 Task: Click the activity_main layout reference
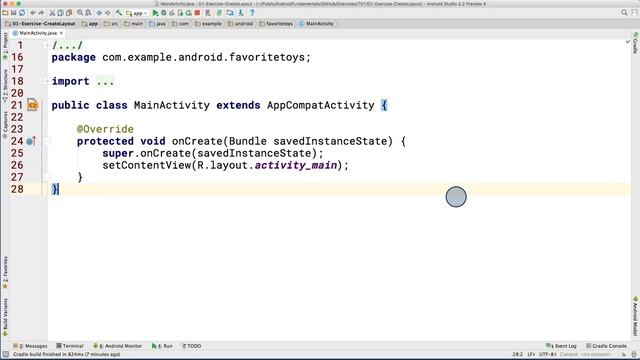coord(296,165)
